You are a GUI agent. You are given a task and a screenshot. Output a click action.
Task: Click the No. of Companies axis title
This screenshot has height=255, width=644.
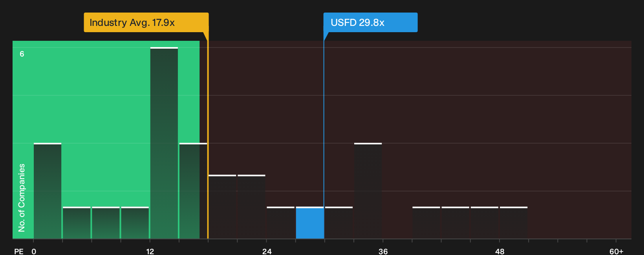coord(22,198)
